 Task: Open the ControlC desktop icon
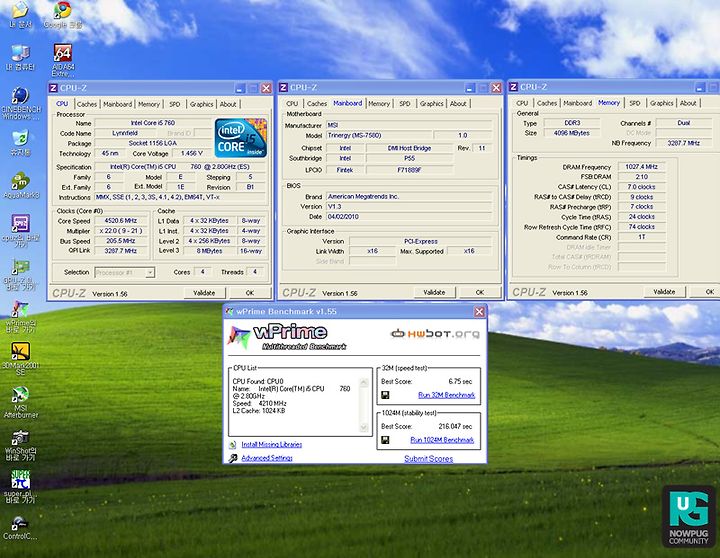20,528
